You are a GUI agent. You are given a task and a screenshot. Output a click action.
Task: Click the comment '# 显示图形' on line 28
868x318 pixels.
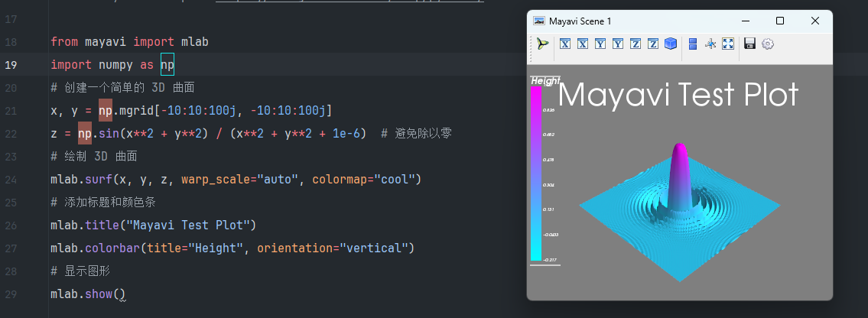pyautogui.click(x=81, y=271)
